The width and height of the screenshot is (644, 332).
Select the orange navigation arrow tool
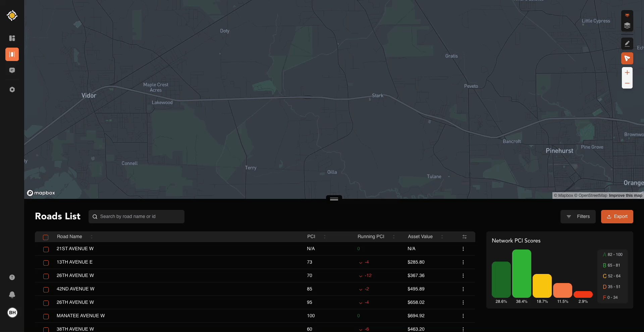pyautogui.click(x=627, y=58)
